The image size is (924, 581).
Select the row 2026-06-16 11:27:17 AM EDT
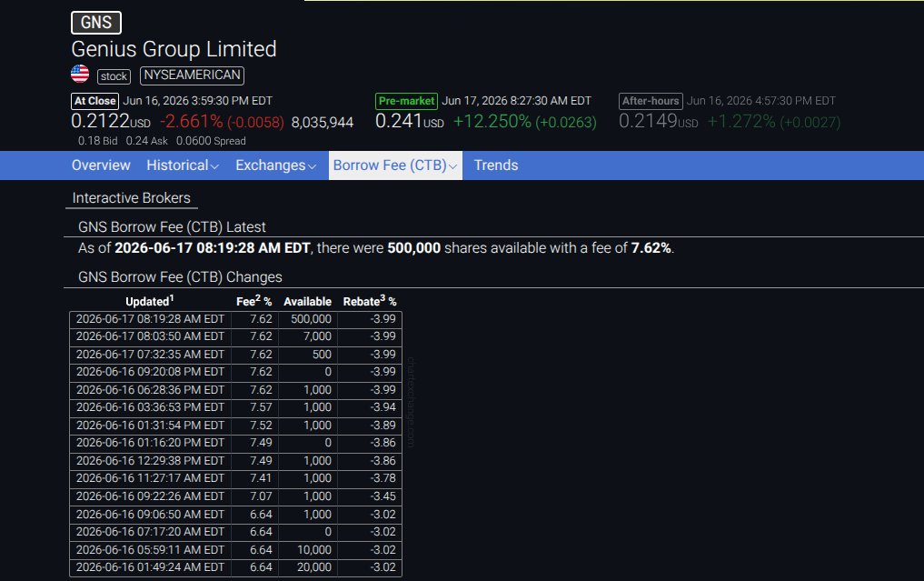235,478
